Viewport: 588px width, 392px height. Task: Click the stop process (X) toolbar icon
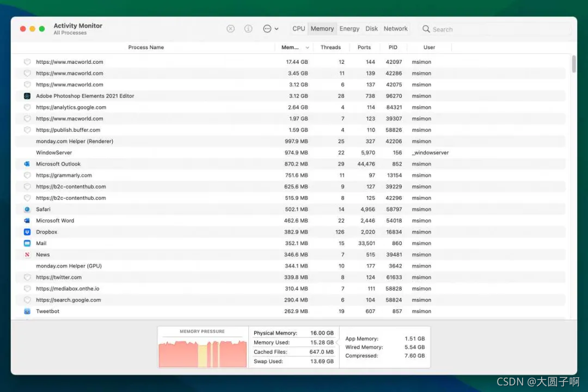click(231, 29)
